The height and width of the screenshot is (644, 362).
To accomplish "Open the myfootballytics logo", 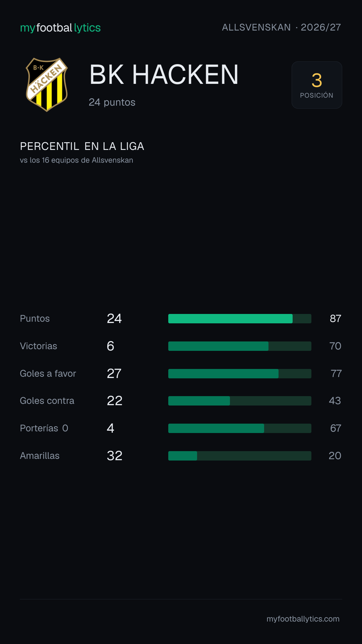I will (60, 28).
